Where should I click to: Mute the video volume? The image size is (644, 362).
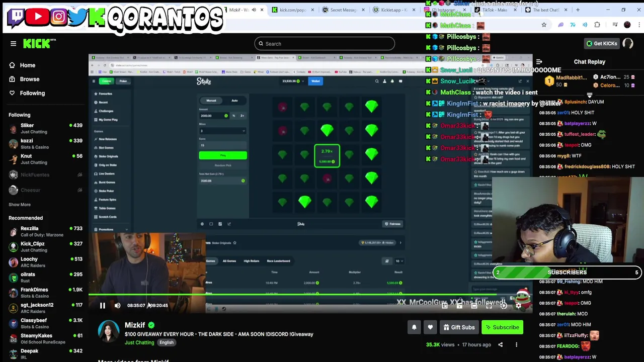[117, 305]
